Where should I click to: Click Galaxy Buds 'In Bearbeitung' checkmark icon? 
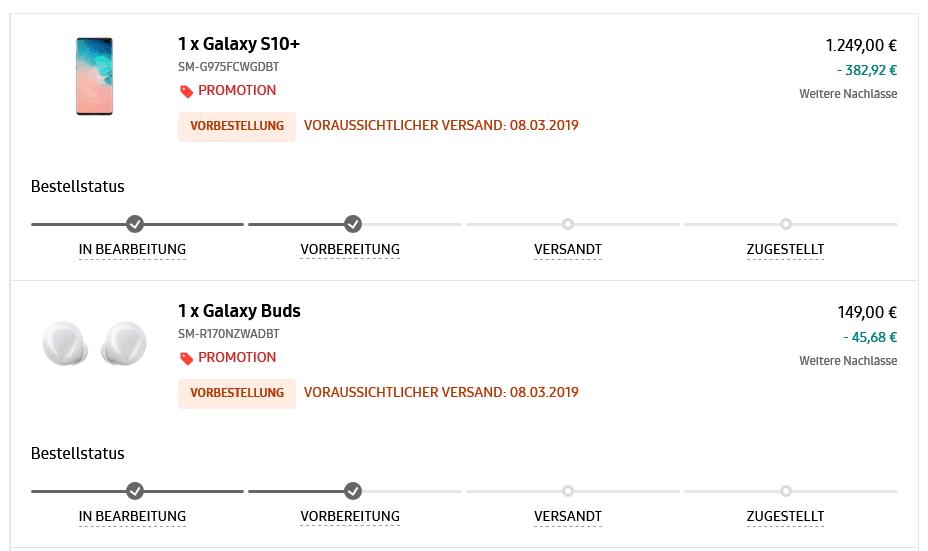click(x=135, y=491)
